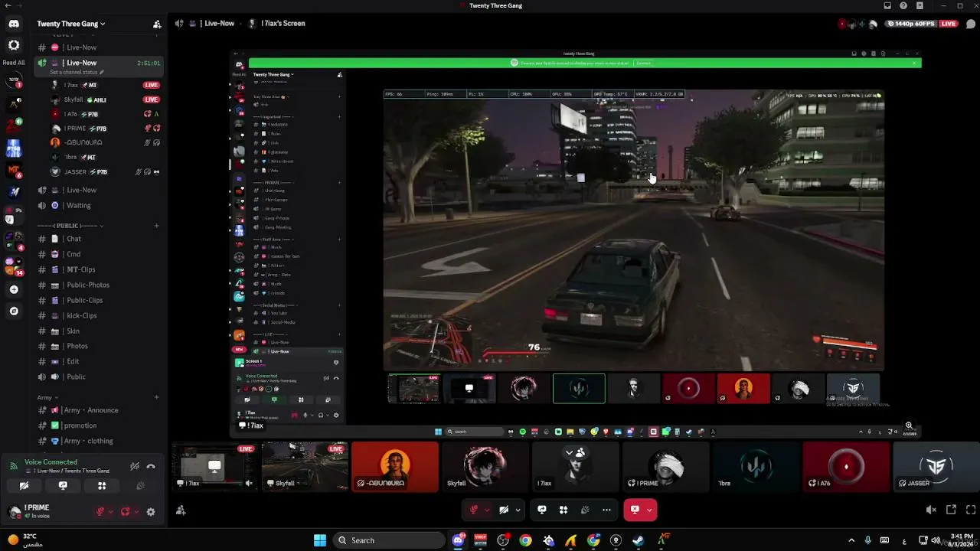This screenshot has width=980, height=551.
Task: Click the taskbar Search box
Action: coord(390,540)
